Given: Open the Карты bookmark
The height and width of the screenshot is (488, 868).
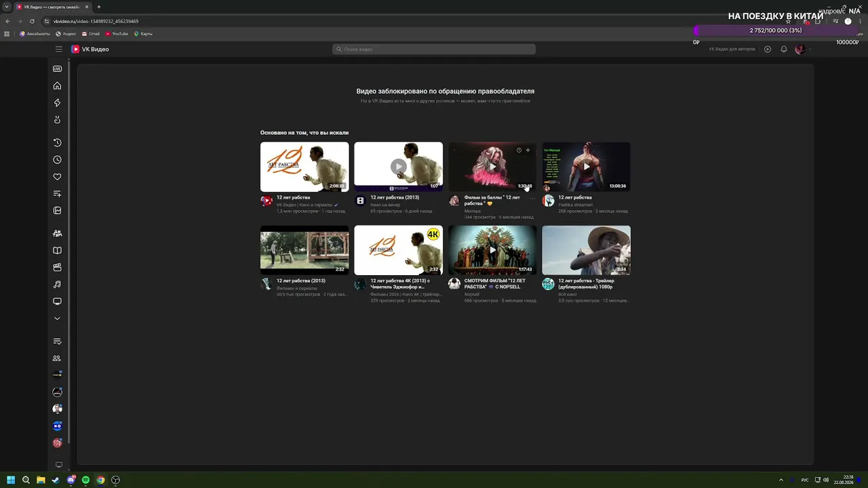Looking at the screenshot, I should [143, 34].
